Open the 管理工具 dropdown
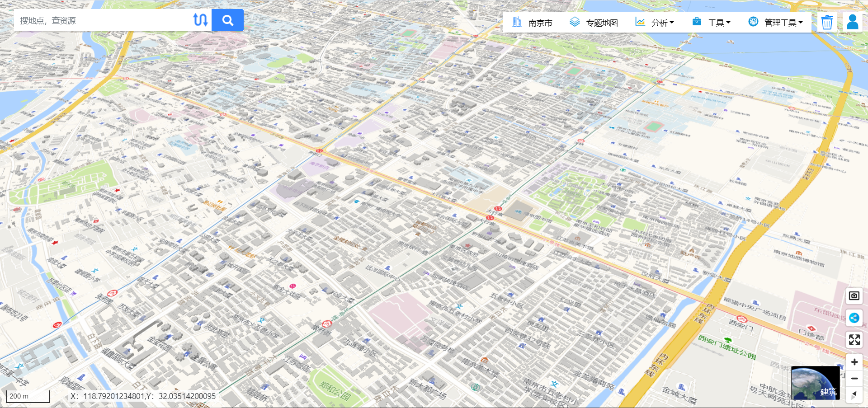The image size is (868, 408). [780, 22]
